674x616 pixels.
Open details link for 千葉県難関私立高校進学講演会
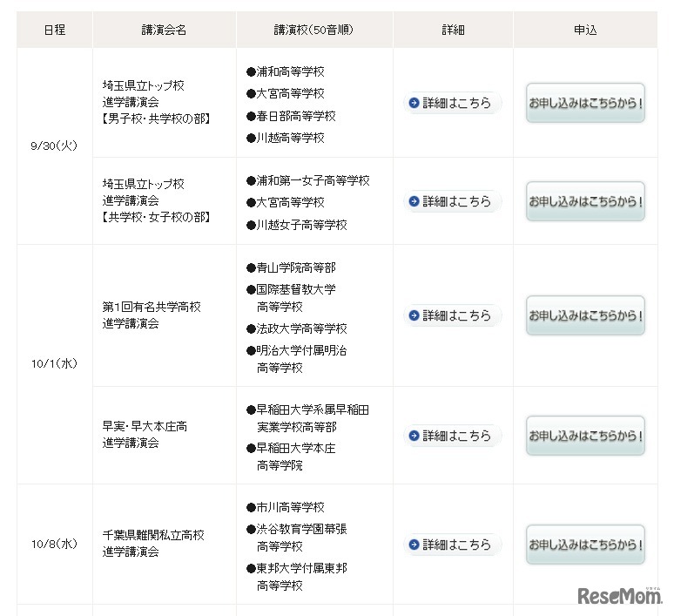point(452,545)
